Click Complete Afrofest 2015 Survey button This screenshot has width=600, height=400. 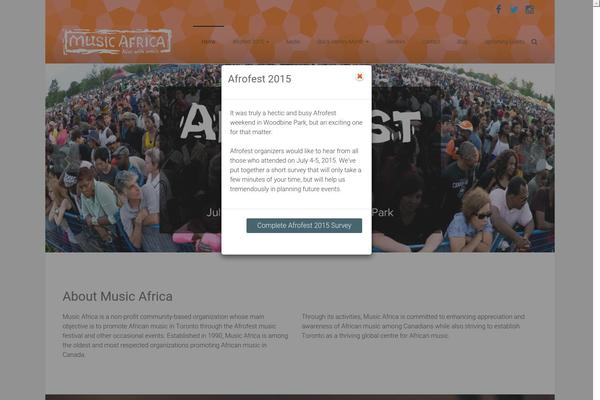point(304,225)
